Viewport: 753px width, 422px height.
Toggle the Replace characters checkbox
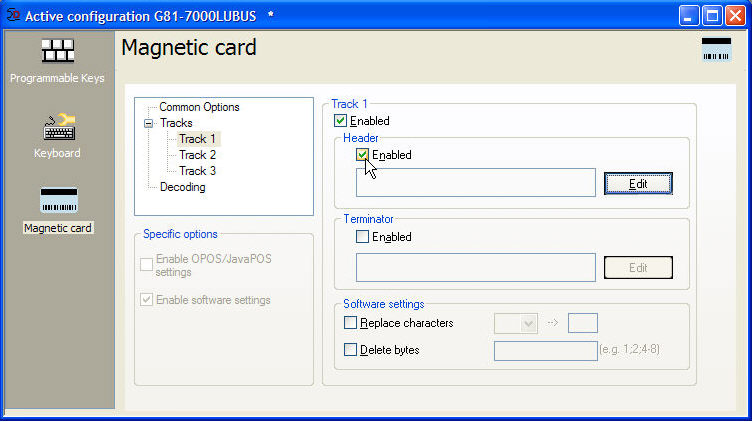pyautogui.click(x=350, y=323)
